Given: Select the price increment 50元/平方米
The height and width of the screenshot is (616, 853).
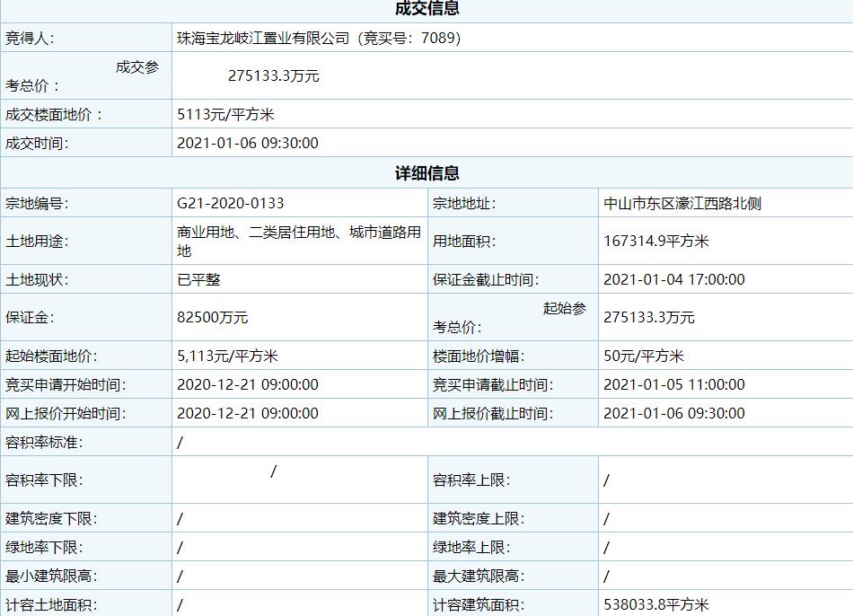Looking at the screenshot, I should (644, 356).
